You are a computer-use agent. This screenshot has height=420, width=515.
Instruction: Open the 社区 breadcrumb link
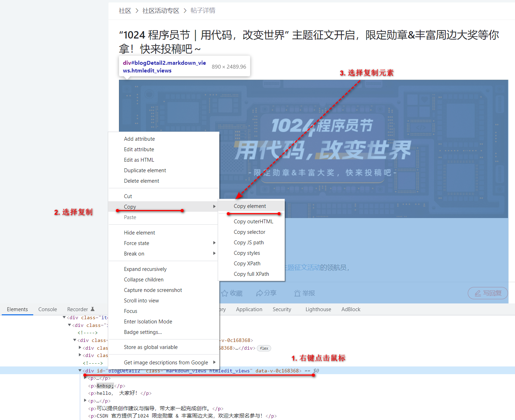tap(125, 10)
